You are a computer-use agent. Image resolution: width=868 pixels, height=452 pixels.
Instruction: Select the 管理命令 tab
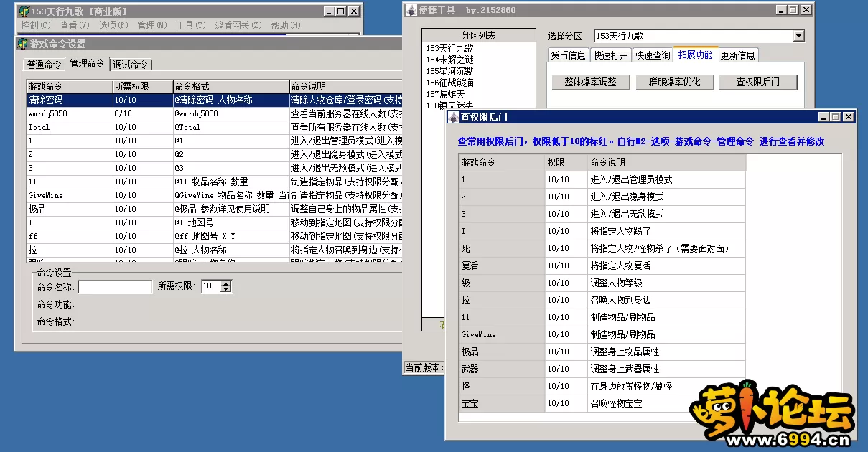coord(87,64)
